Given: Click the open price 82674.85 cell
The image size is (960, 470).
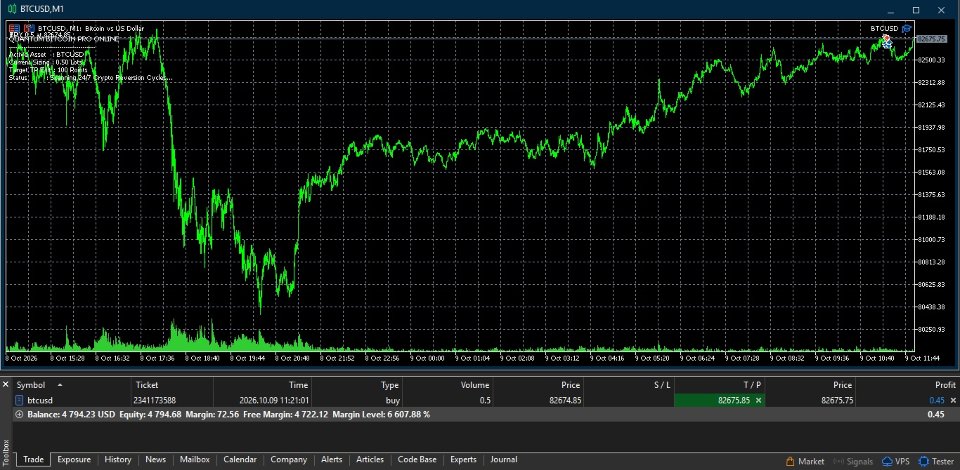Looking at the screenshot, I should pyautogui.click(x=564, y=400).
